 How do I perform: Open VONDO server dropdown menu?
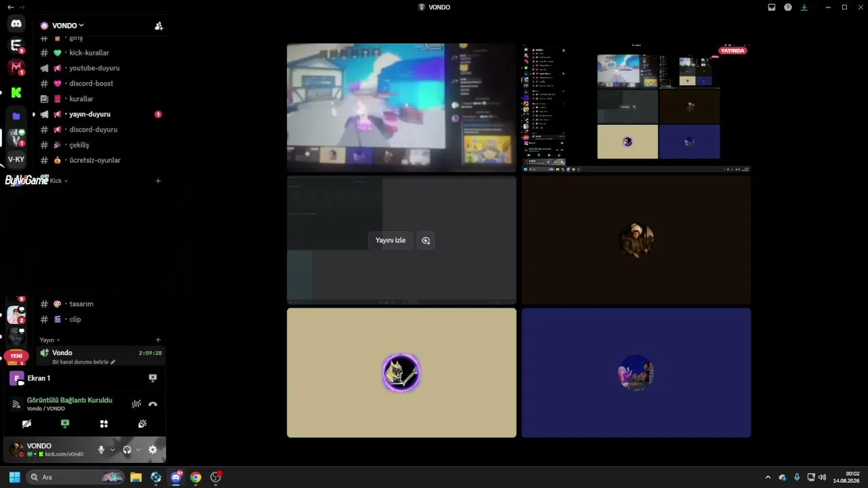(68, 26)
